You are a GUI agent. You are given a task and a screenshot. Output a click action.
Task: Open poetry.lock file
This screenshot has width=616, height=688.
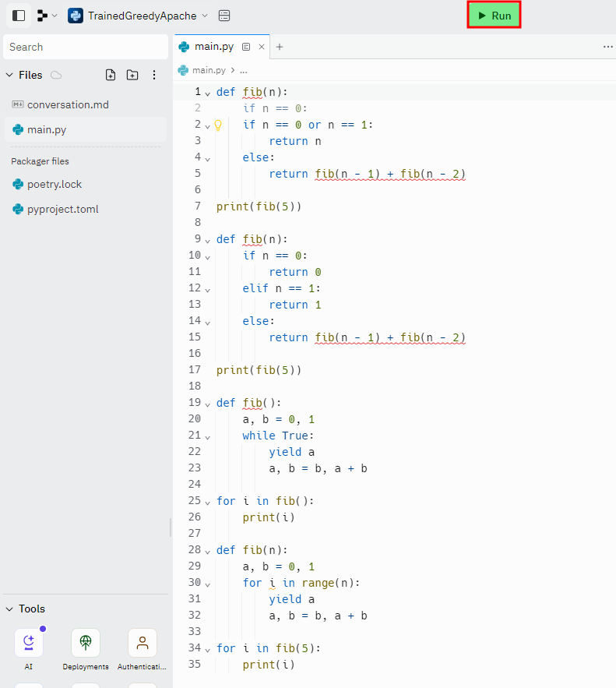86,185
